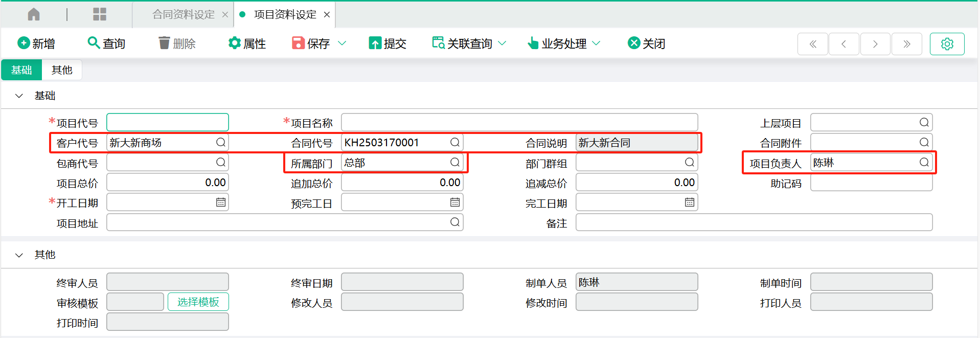Click the 新增 add icon button

pyautogui.click(x=24, y=43)
